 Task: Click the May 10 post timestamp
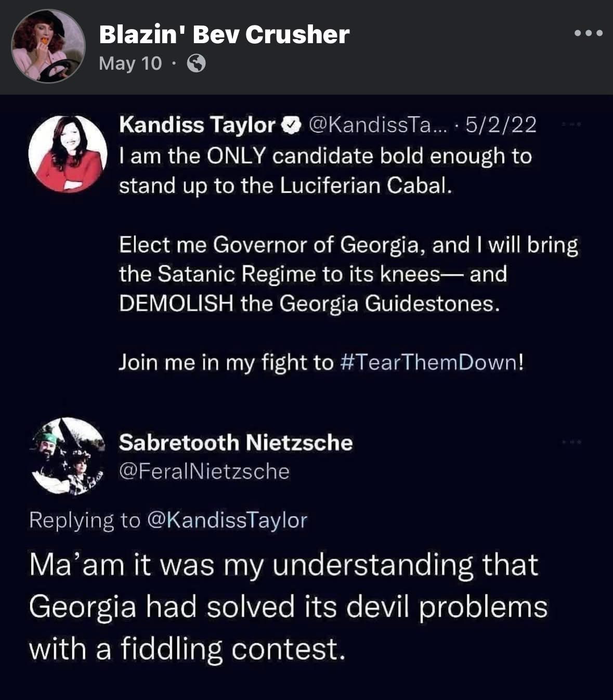point(130,63)
